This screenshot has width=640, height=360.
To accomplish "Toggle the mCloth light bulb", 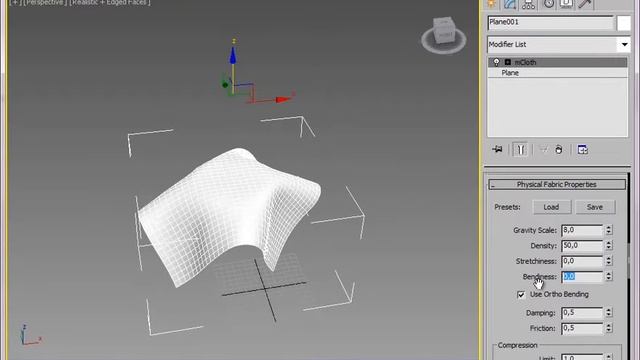I will click(x=496, y=62).
